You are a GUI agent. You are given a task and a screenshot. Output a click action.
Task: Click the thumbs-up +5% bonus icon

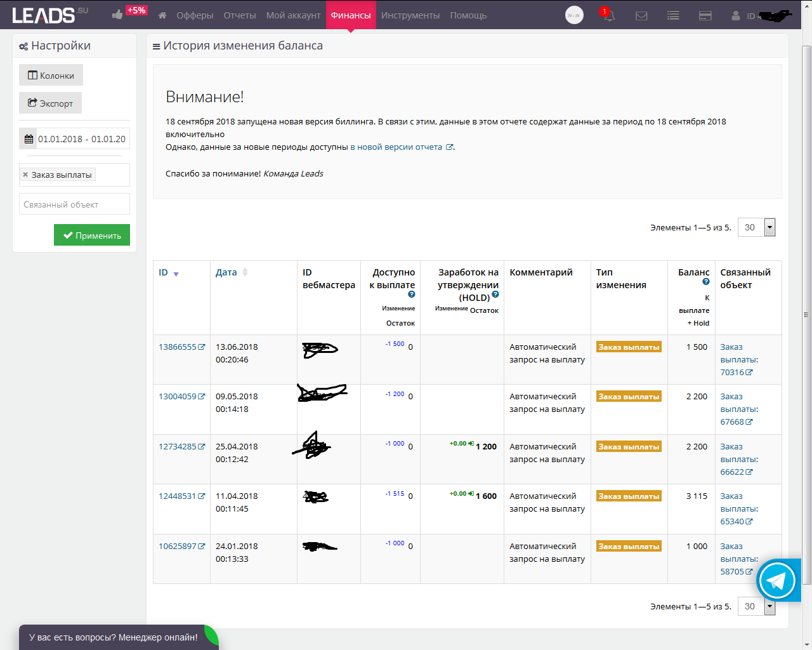click(x=129, y=13)
